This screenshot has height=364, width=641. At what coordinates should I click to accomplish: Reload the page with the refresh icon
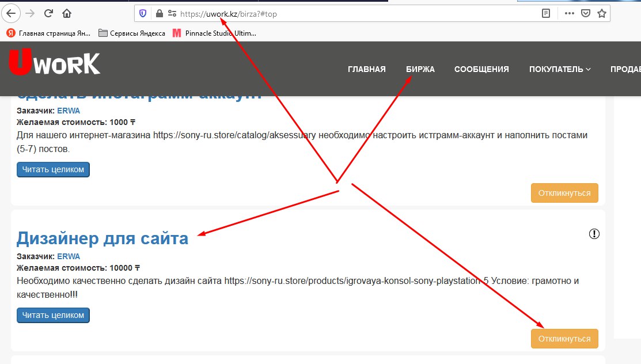click(x=48, y=13)
